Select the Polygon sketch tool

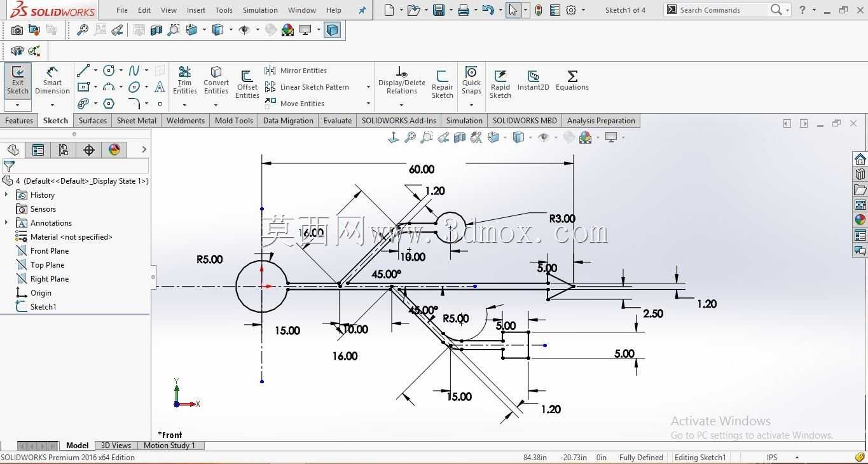point(109,104)
